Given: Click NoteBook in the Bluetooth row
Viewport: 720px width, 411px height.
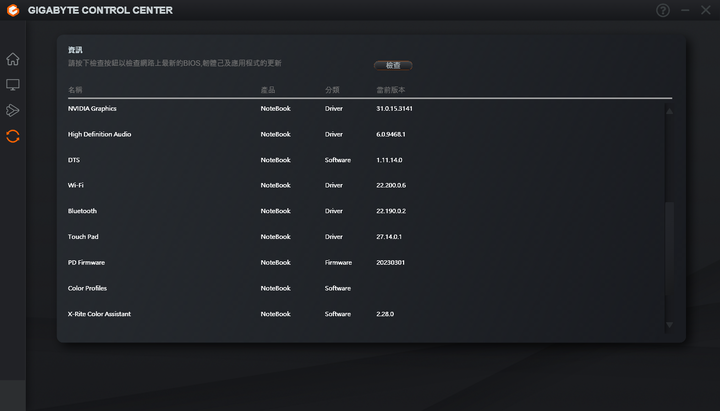Looking at the screenshot, I should pos(276,211).
